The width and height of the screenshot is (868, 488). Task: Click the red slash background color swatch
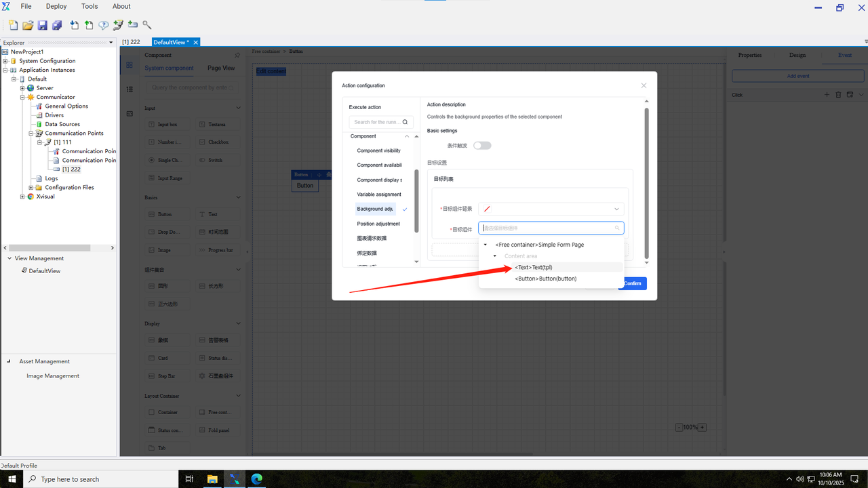click(487, 209)
